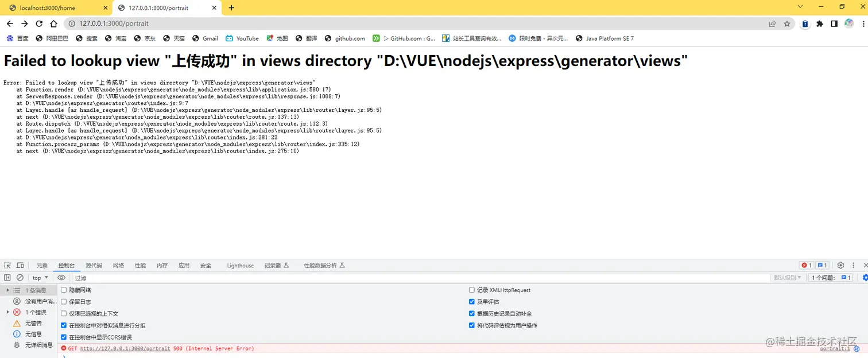Open the browser home page icon

click(53, 24)
